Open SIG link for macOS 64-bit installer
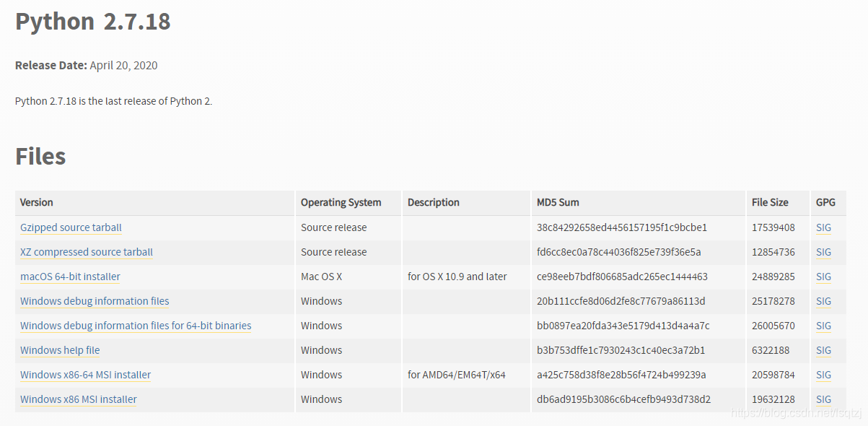This screenshot has width=868, height=426. 823,277
